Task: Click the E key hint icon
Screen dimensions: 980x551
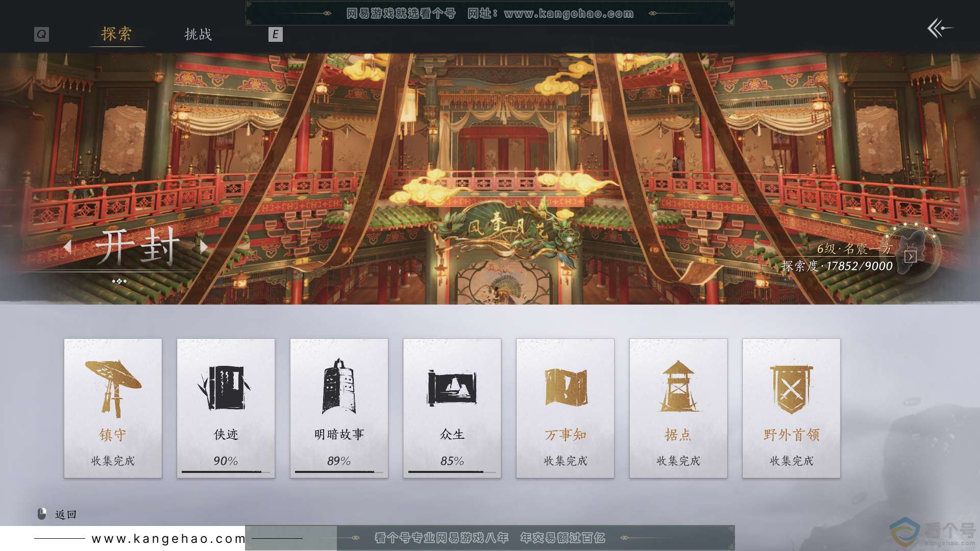Action: click(275, 34)
